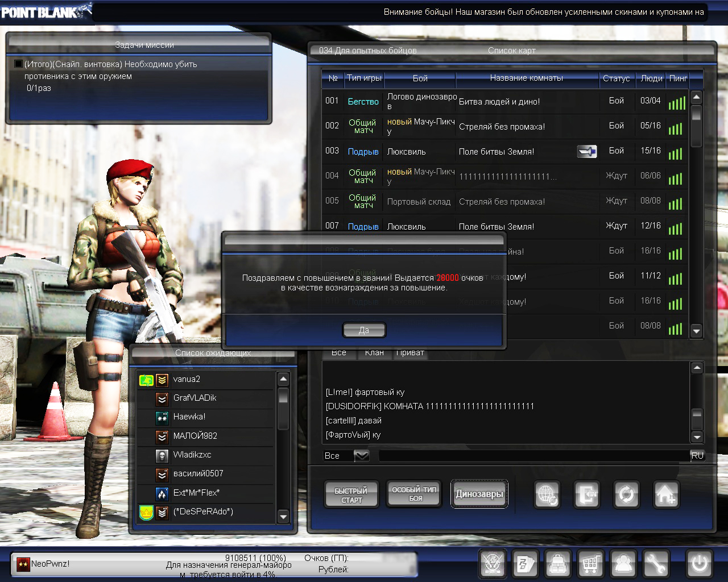
Task: Toggle the sniper rifle mission checkbox
Action: (x=18, y=64)
